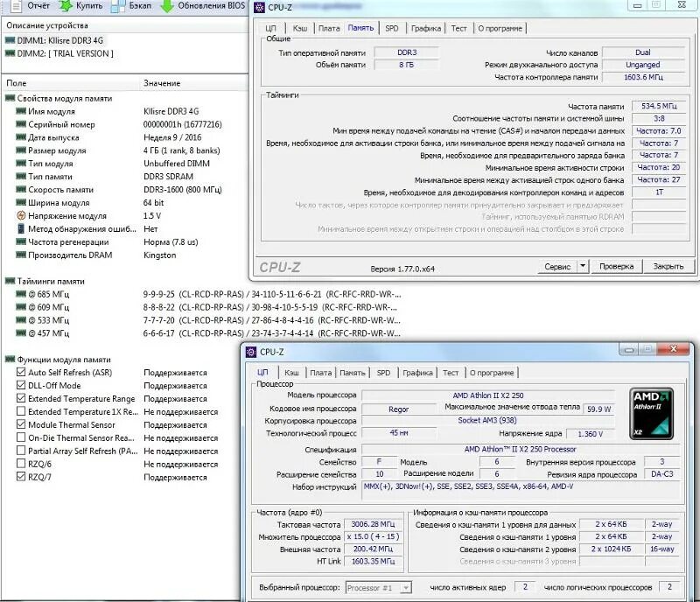Click the Функции модуля памяти section icon
Screen dimensions: 700x602
(x=10, y=359)
